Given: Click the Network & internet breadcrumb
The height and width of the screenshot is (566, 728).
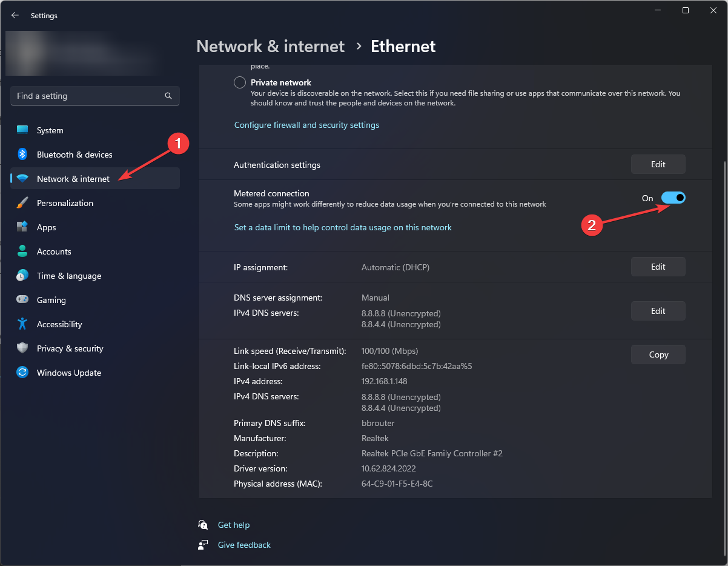Looking at the screenshot, I should (270, 47).
